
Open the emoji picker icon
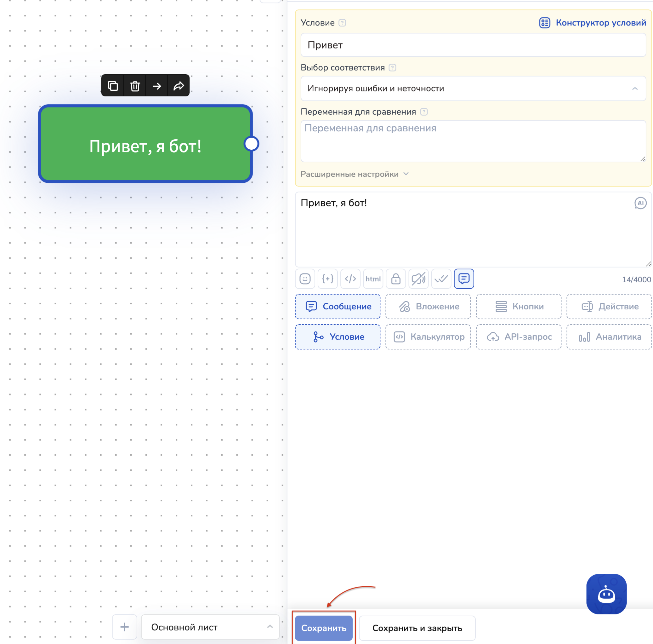(x=305, y=279)
